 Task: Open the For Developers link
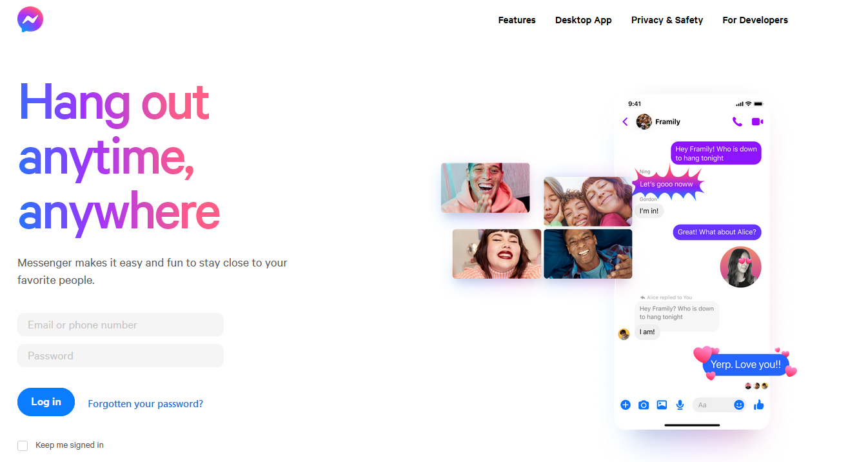755,20
